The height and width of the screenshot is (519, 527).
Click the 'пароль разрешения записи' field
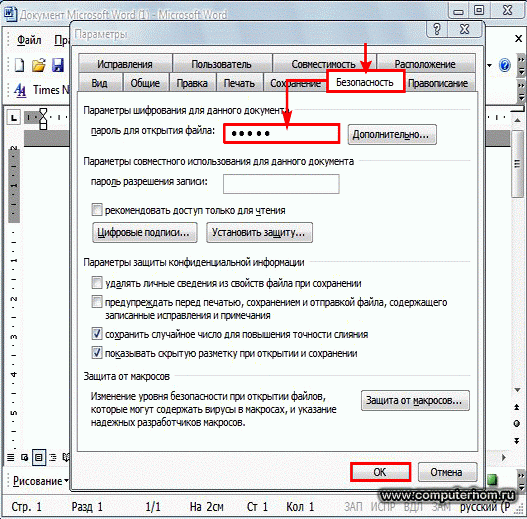(281, 184)
